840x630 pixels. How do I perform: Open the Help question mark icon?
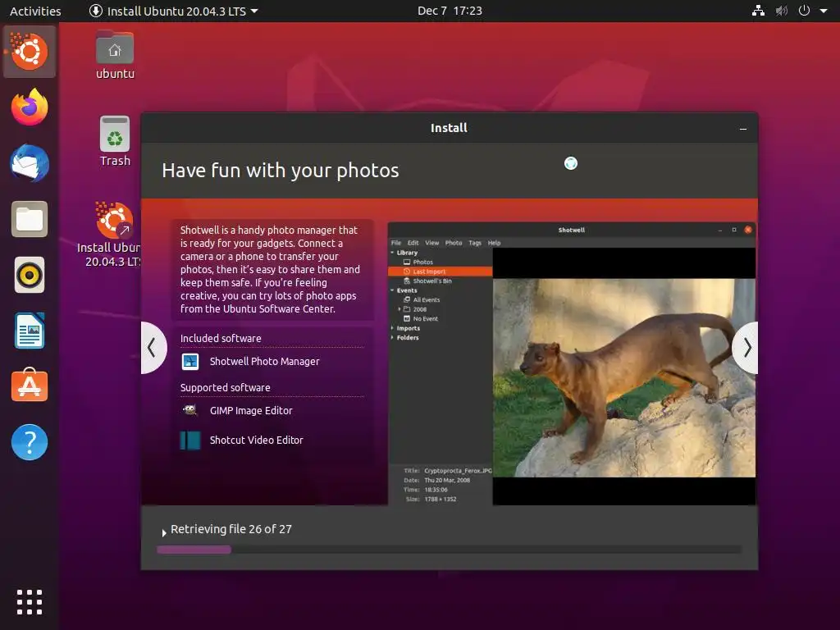point(30,442)
